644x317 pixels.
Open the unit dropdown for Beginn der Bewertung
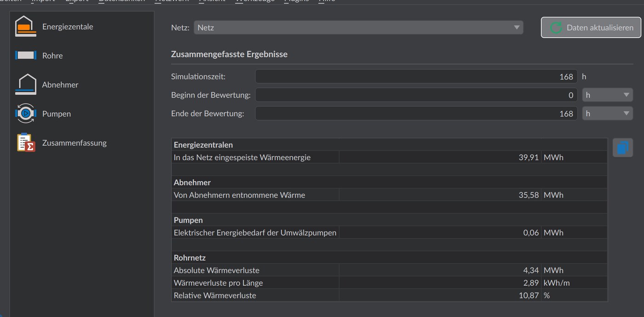(x=607, y=95)
